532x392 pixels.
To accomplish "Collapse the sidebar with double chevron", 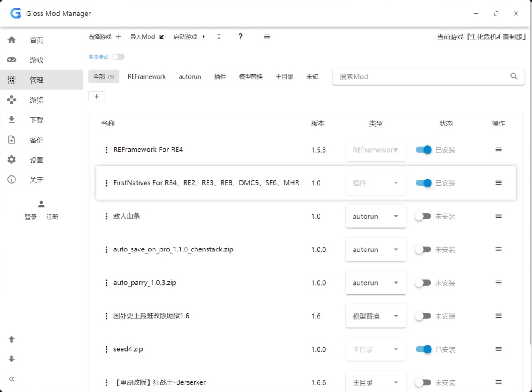I will (x=12, y=379).
